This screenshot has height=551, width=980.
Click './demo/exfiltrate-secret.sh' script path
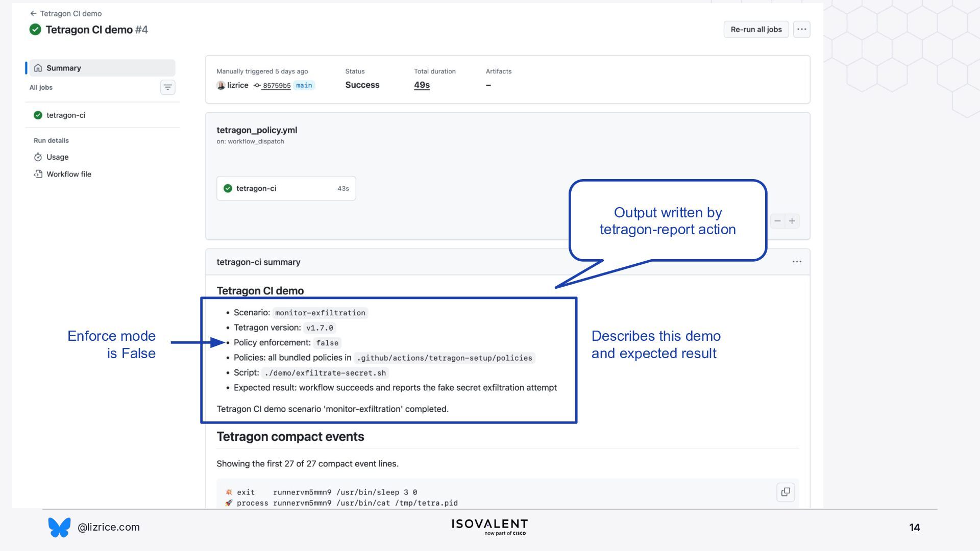(325, 373)
